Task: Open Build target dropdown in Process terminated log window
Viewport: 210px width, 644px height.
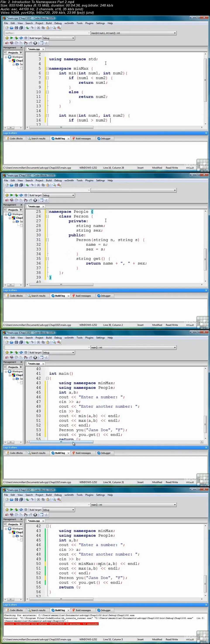Action: coord(58,510)
